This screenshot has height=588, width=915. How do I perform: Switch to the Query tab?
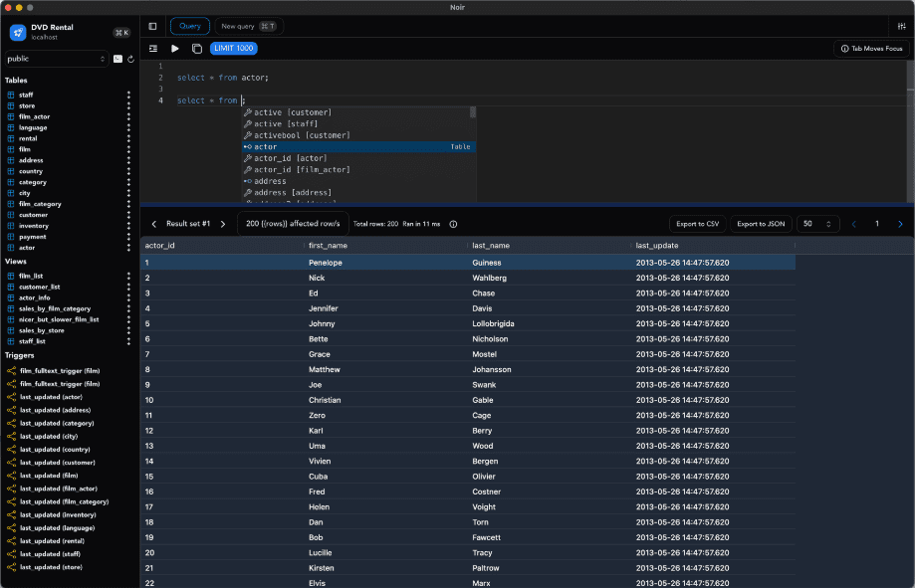pos(189,26)
